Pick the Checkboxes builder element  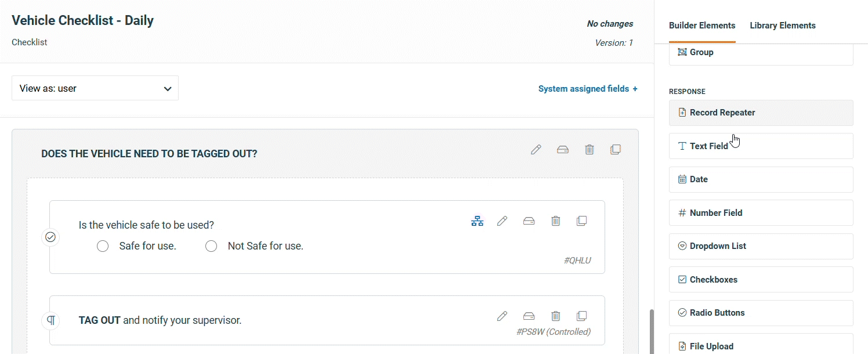761,280
